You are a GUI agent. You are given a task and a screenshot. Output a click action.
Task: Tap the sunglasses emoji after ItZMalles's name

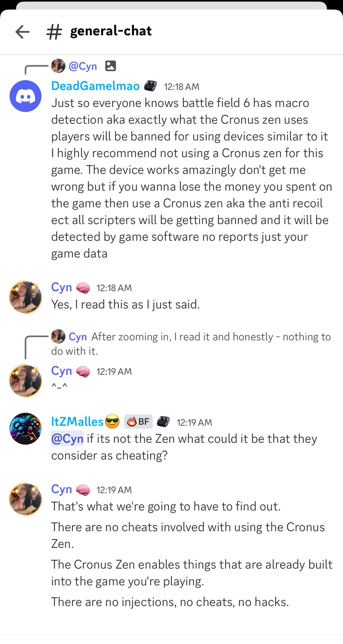pyautogui.click(x=112, y=422)
